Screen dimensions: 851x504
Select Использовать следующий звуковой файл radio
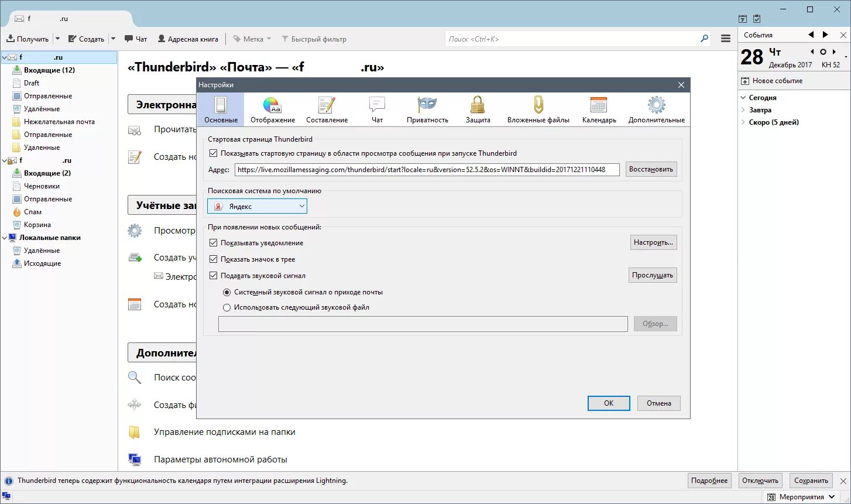(227, 307)
